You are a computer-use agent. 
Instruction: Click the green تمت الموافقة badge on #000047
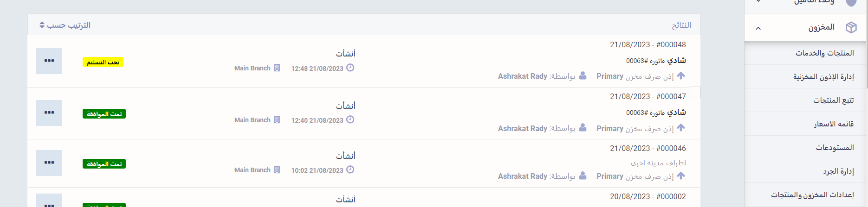click(104, 114)
